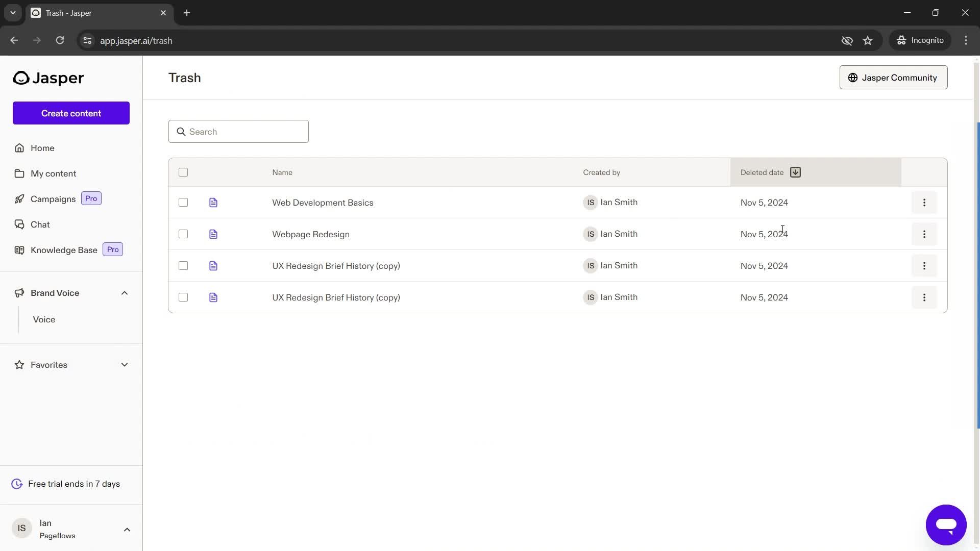Open My content in the sidebar
The image size is (980, 551).
[53, 173]
